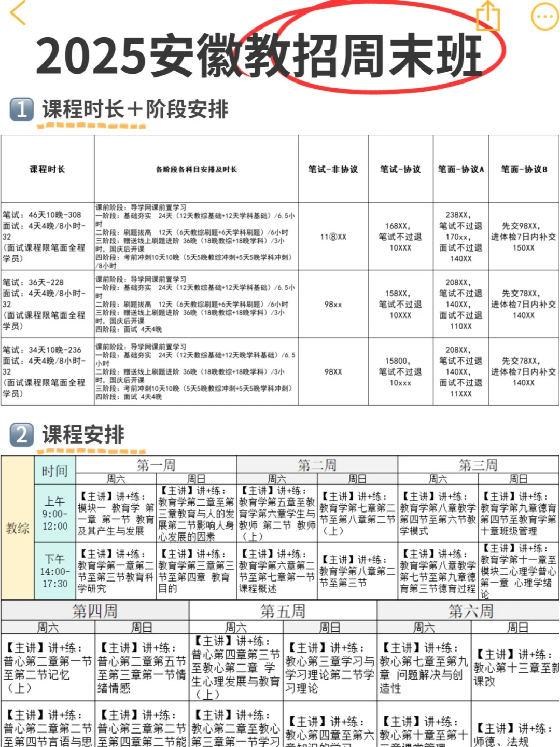Tap section heading 课程时长+阶段安排

tap(135, 109)
